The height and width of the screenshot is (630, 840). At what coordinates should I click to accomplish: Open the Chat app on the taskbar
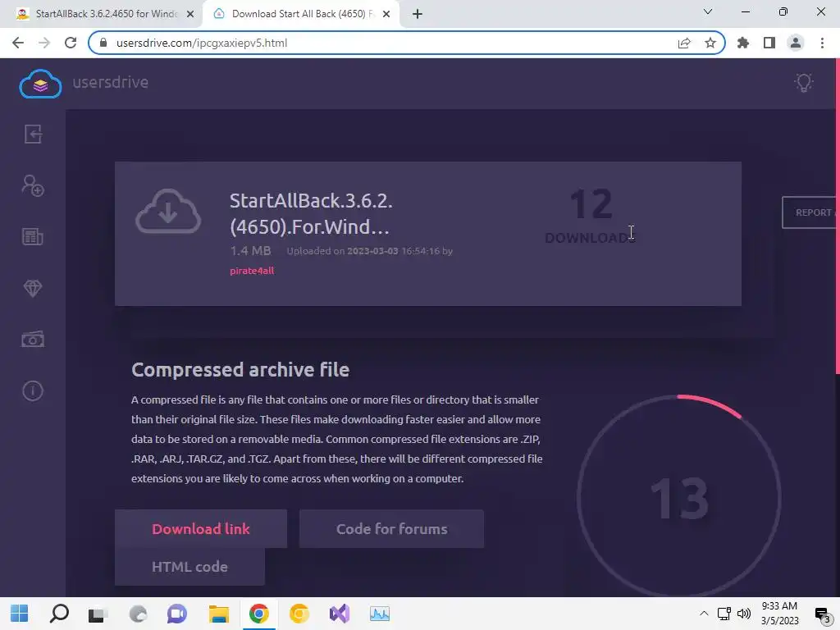point(177,614)
